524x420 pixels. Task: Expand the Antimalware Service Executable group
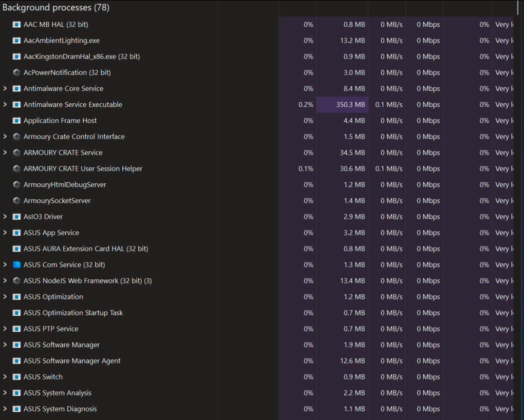tap(5, 105)
